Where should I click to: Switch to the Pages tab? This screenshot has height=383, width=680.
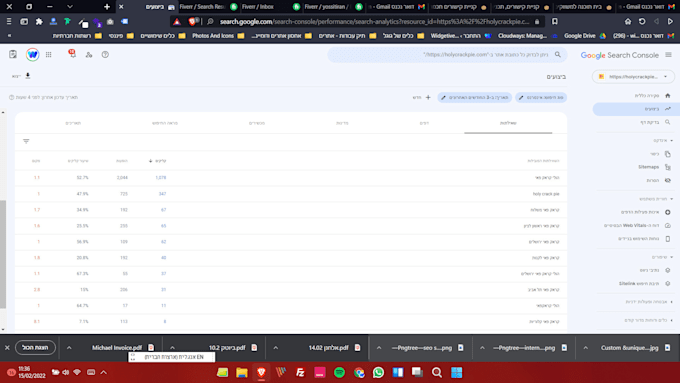click(x=424, y=123)
